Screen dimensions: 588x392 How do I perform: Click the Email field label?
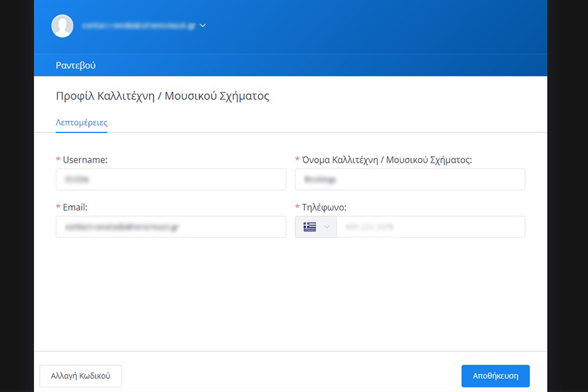[x=75, y=207]
